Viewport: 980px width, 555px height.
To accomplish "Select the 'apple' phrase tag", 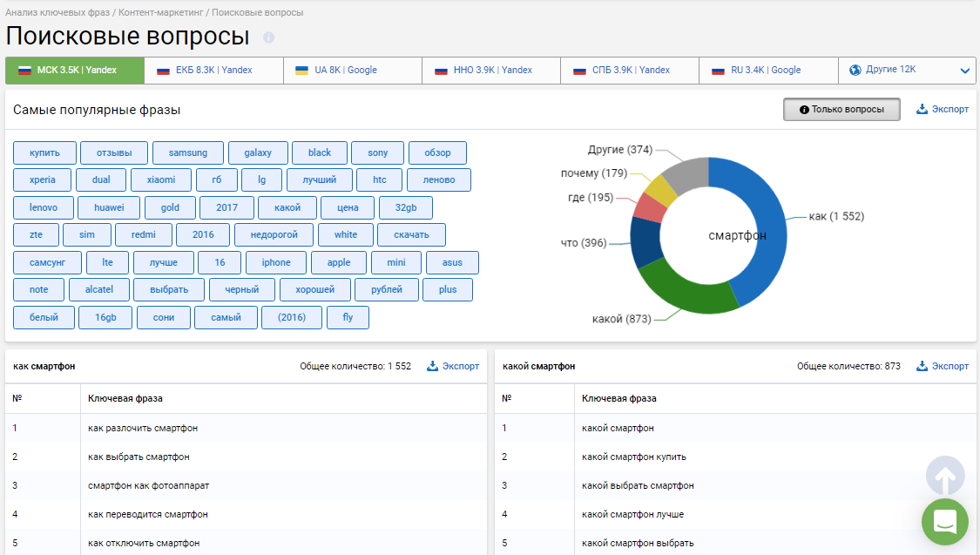I will [x=339, y=262].
